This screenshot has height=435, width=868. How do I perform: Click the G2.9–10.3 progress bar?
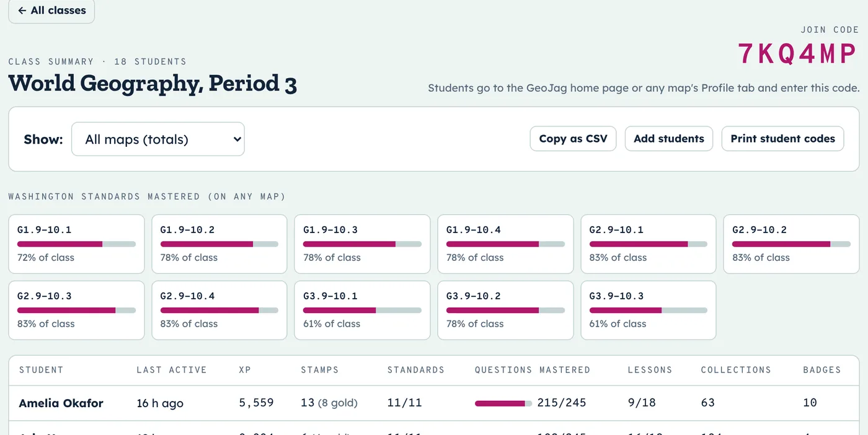[76, 310]
